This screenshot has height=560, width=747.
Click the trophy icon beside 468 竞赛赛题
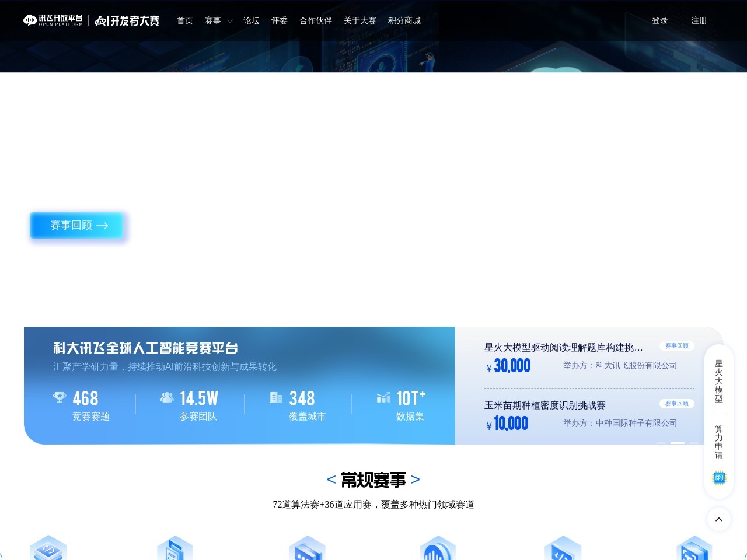59,398
